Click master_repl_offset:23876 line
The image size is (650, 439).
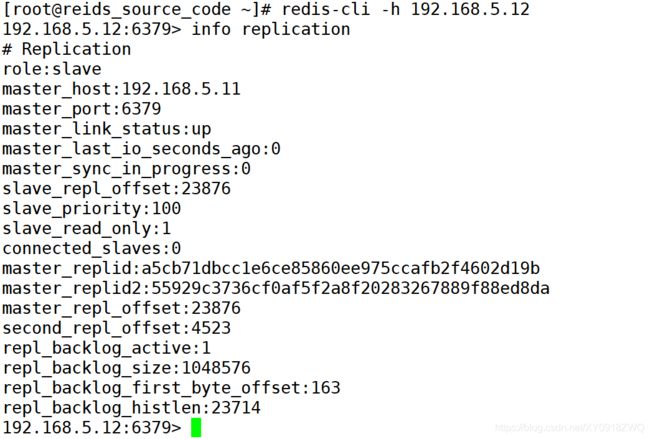tap(121, 308)
